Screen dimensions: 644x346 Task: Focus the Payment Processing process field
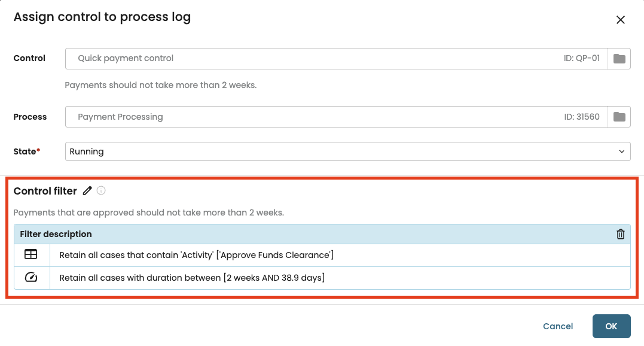336,117
